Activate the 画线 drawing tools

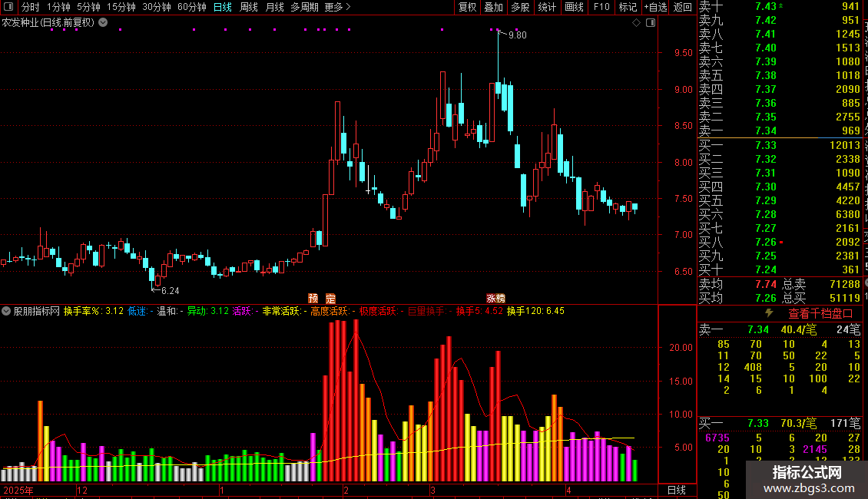(x=574, y=7)
